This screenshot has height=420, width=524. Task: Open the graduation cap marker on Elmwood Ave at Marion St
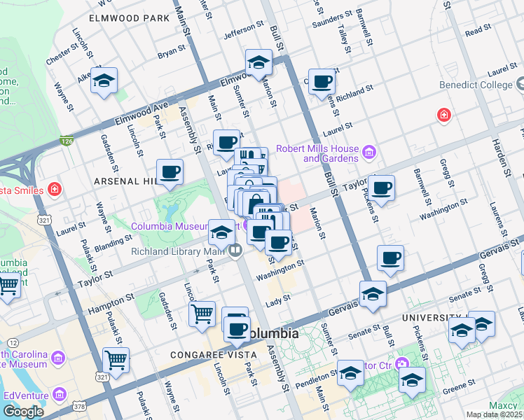(x=258, y=63)
